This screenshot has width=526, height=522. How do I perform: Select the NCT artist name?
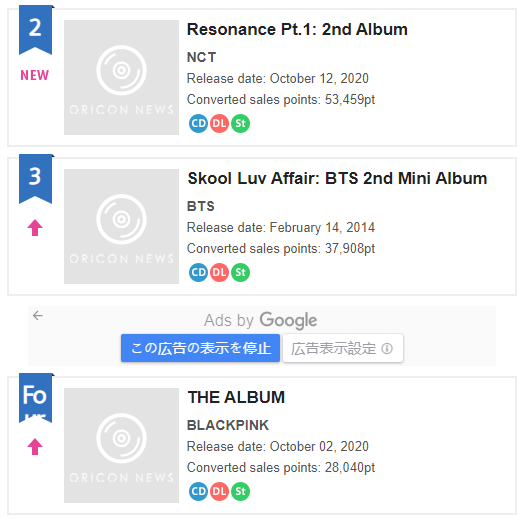coord(201,57)
